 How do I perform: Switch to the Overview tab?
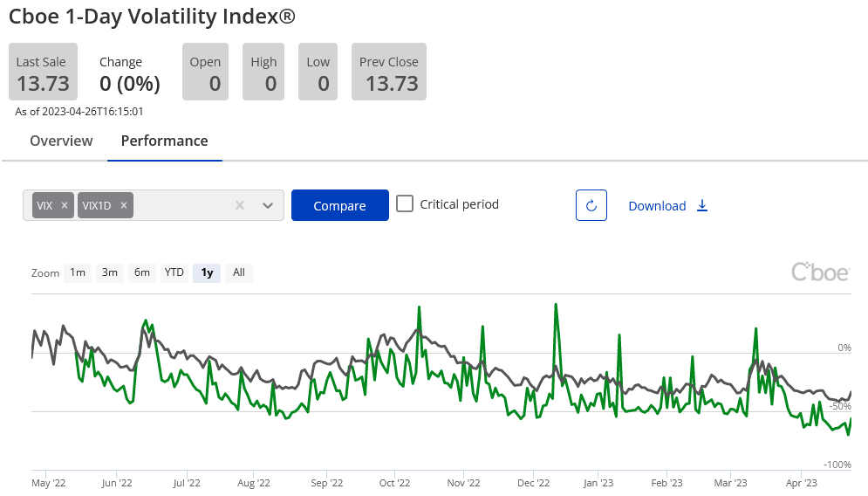pos(61,141)
